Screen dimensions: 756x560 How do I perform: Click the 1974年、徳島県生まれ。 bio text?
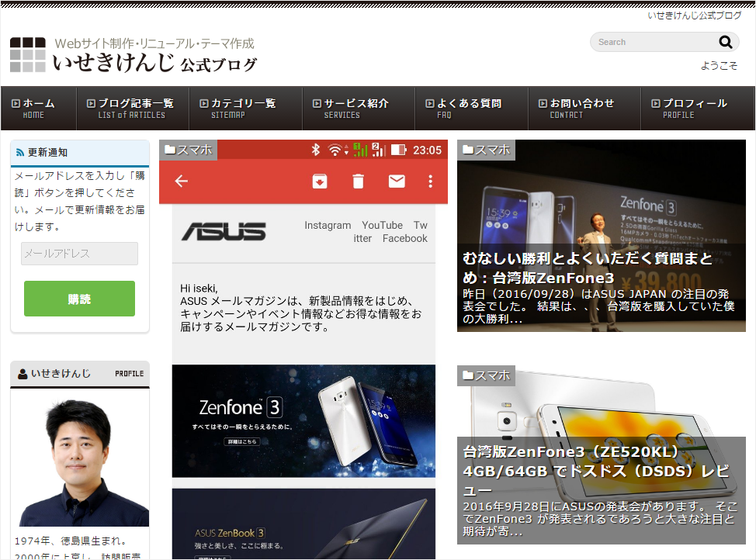pos(71,541)
